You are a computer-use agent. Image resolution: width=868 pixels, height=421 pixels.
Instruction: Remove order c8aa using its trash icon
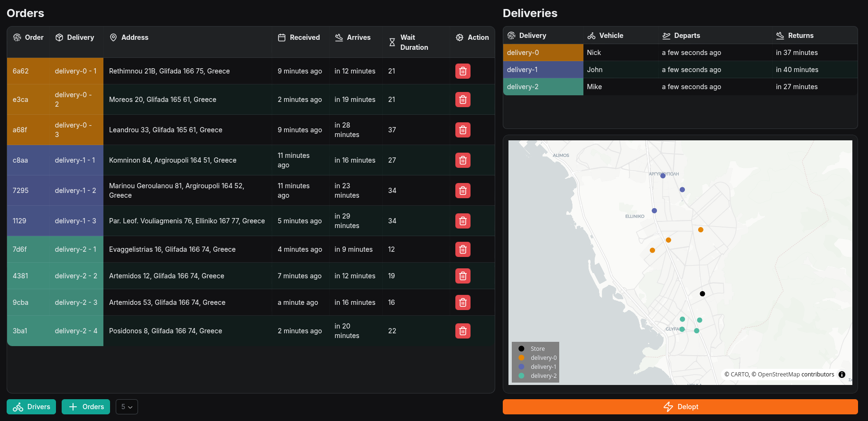[462, 160]
